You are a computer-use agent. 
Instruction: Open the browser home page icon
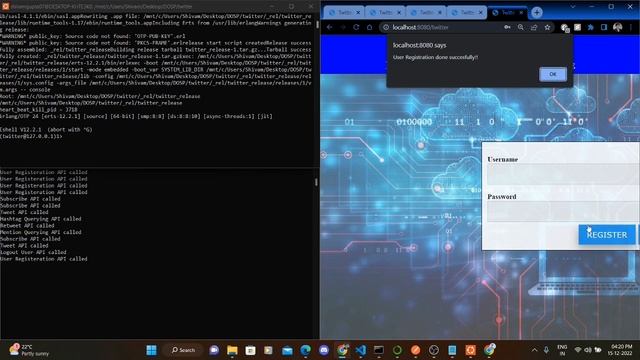point(369,27)
